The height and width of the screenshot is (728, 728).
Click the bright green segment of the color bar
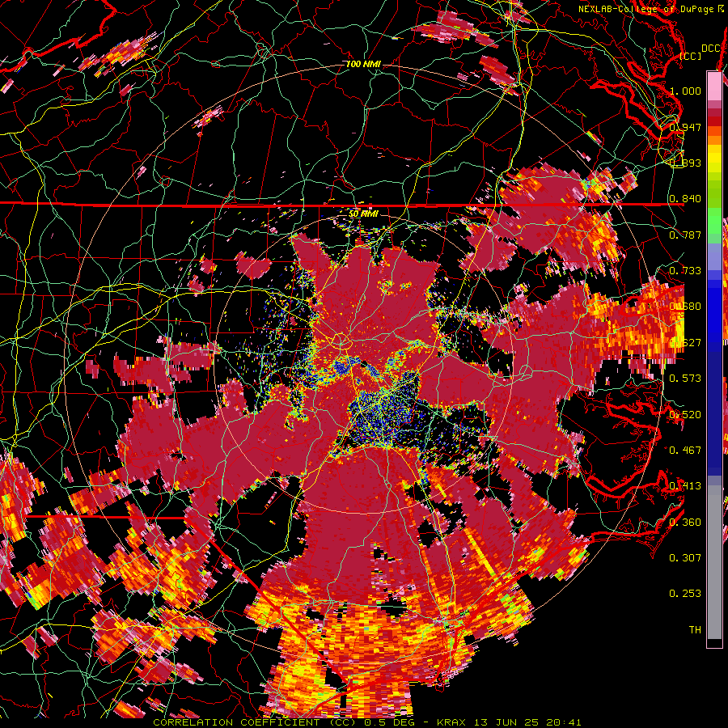tap(714, 221)
